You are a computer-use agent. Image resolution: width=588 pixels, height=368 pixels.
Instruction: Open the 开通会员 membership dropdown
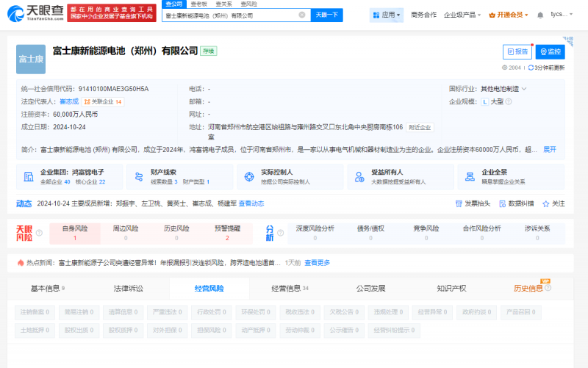pyautogui.click(x=508, y=15)
